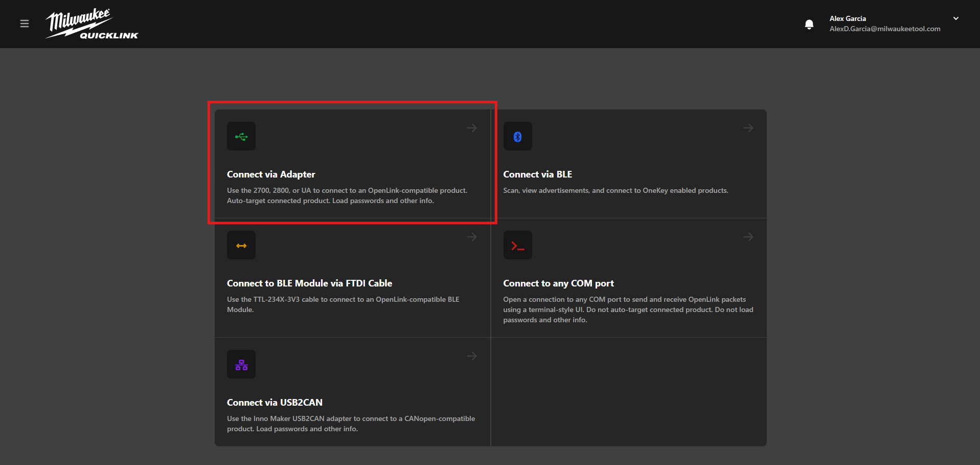This screenshot has height=465, width=980.
Task: Click the blue Bluetooth icon
Action: [x=517, y=136]
